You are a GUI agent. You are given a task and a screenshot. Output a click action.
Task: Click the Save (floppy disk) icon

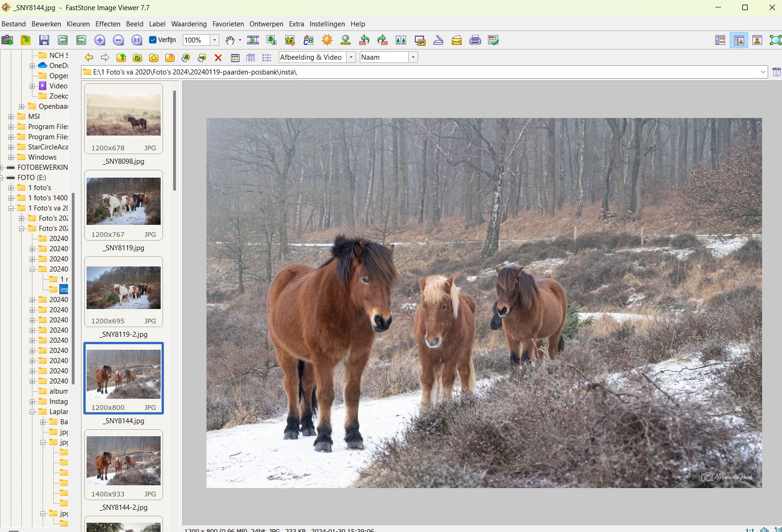pos(44,40)
